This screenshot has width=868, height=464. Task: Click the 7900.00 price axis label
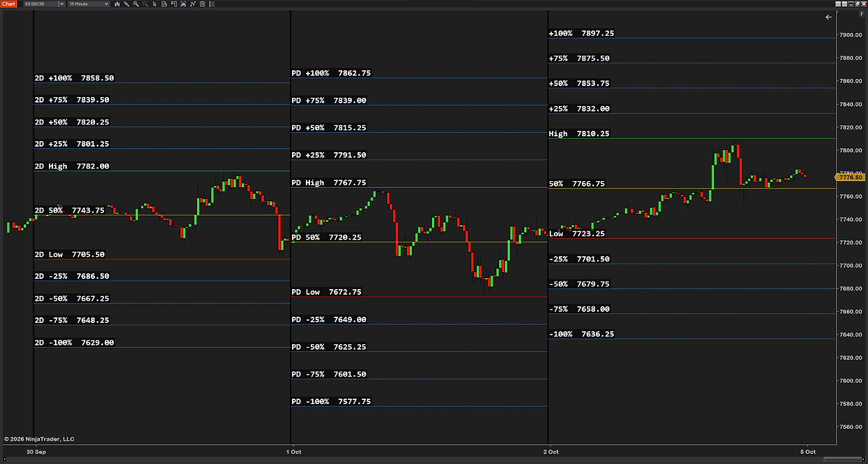click(x=849, y=35)
